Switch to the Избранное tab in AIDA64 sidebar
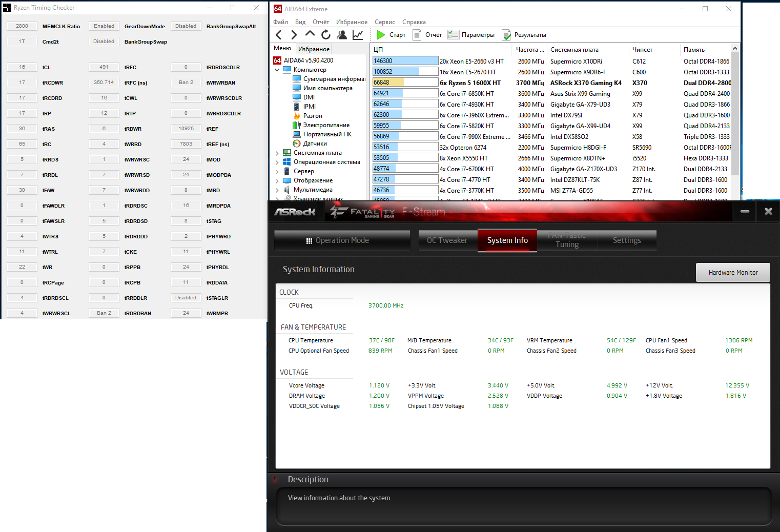Screen dimensions: 780x532 click(x=314, y=49)
